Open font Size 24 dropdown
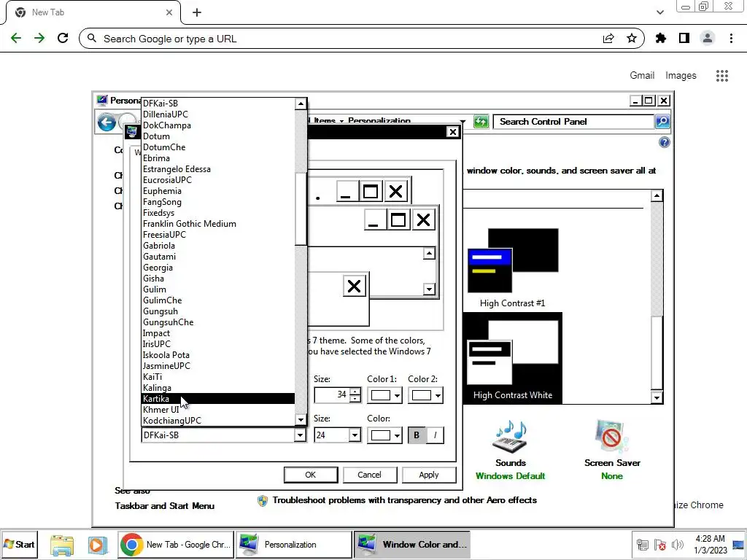 click(x=355, y=435)
